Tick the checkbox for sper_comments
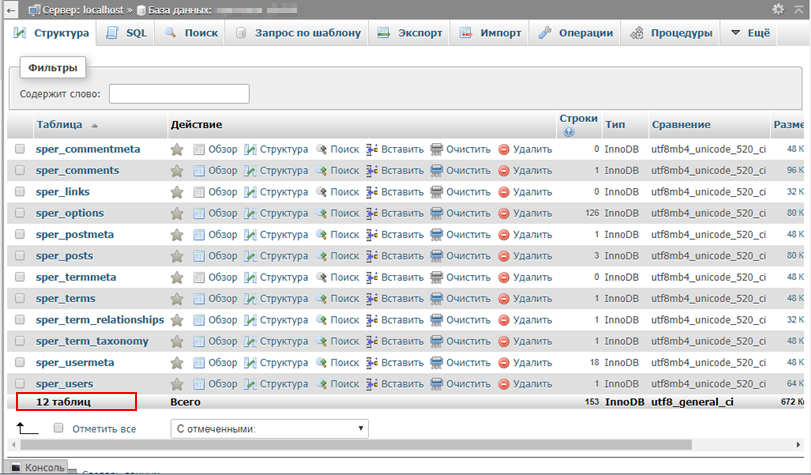 click(x=20, y=170)
